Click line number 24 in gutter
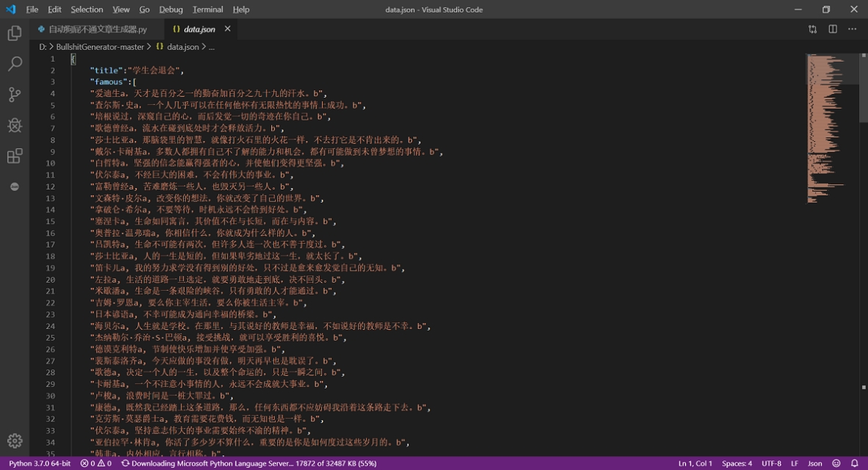868x470 pixels. coord(51,325)
